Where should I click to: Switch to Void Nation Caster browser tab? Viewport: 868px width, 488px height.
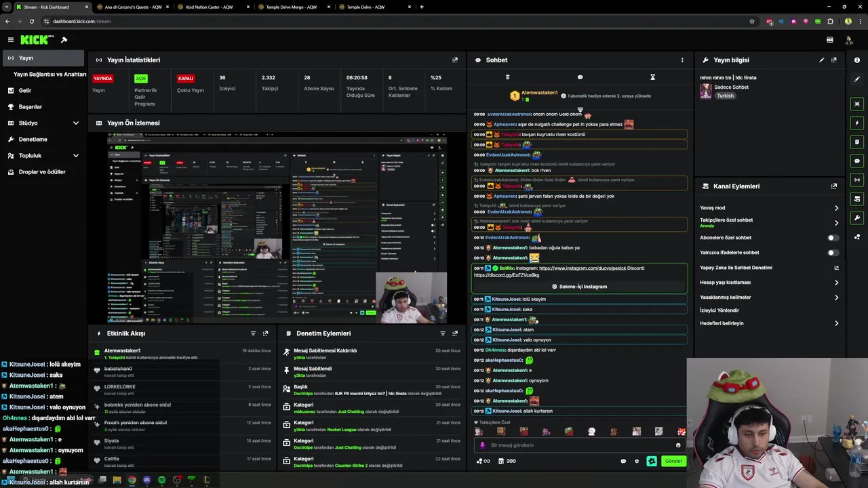[212, 7]
